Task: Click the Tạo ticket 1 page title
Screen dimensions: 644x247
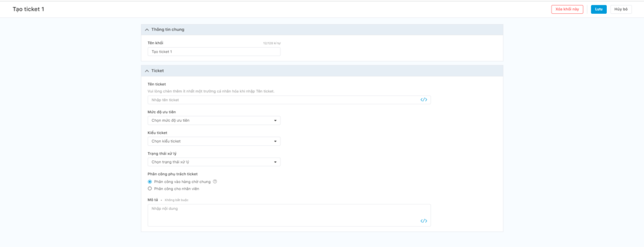Action: point(28,9)
